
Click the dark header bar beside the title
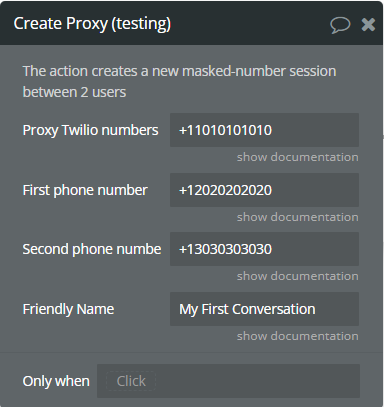point(250,24)
